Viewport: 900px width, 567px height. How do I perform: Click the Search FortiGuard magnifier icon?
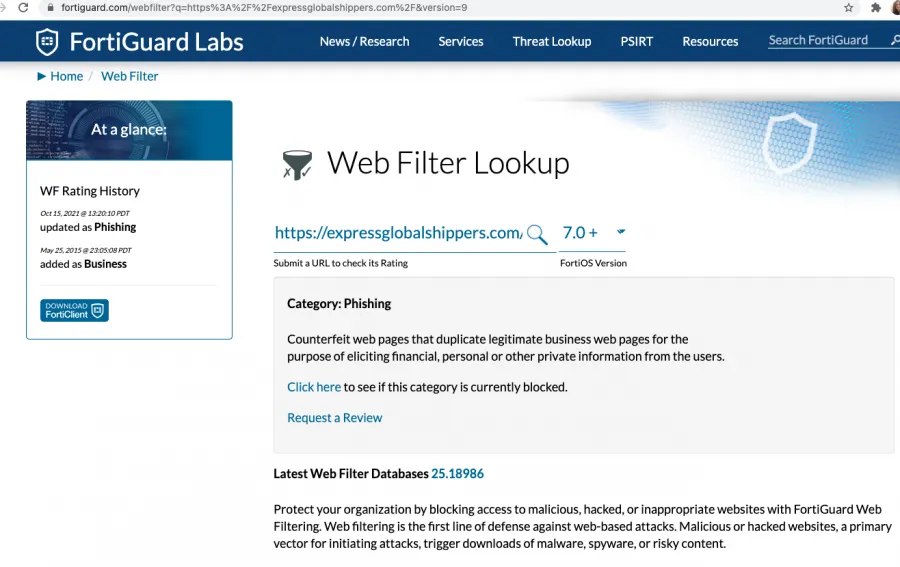pos(895,40)
